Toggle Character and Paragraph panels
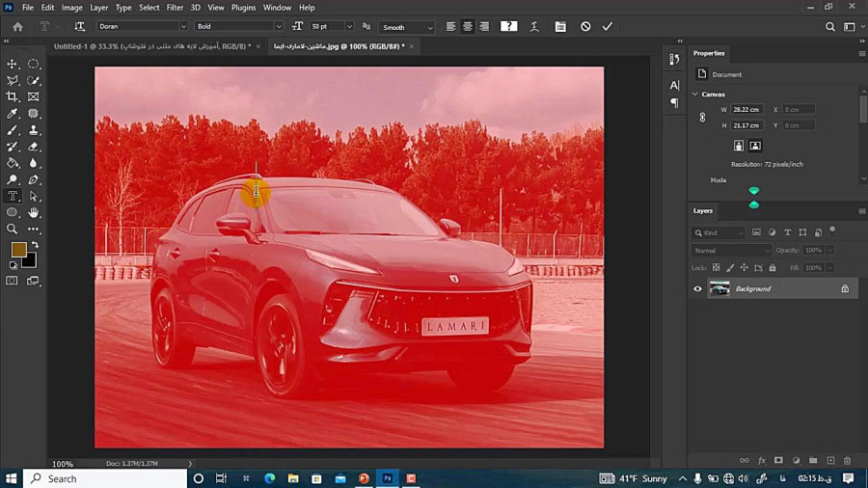 click(560, 27)
